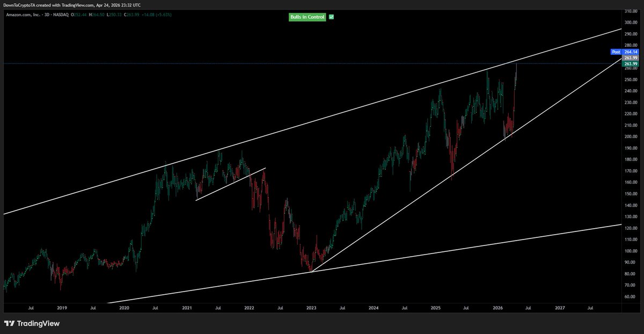Click the 2020 label on time axis
Image resolution: width=644 pixels, height=334 pixels.
(x=124, y=308)
